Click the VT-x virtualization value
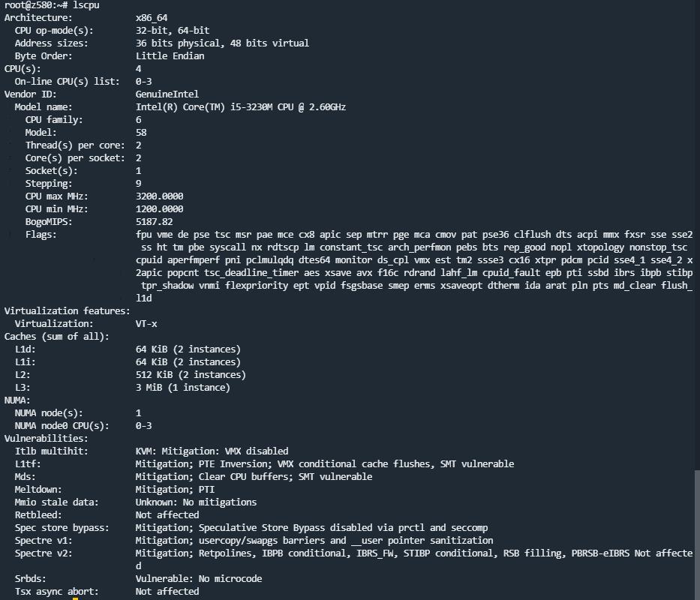The height and width of the screenshot is (600, 700). pyautogui.click(x=146, y=324)
